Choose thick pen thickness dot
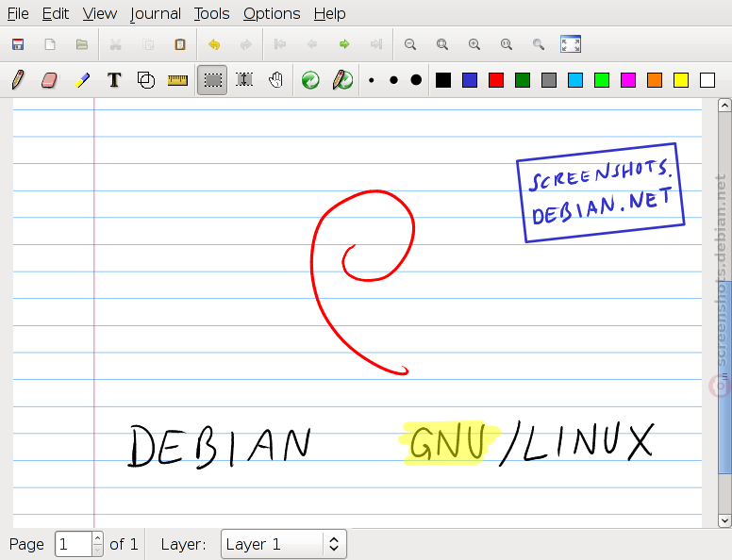The image size is (732, 560). [x=416, y=80]
